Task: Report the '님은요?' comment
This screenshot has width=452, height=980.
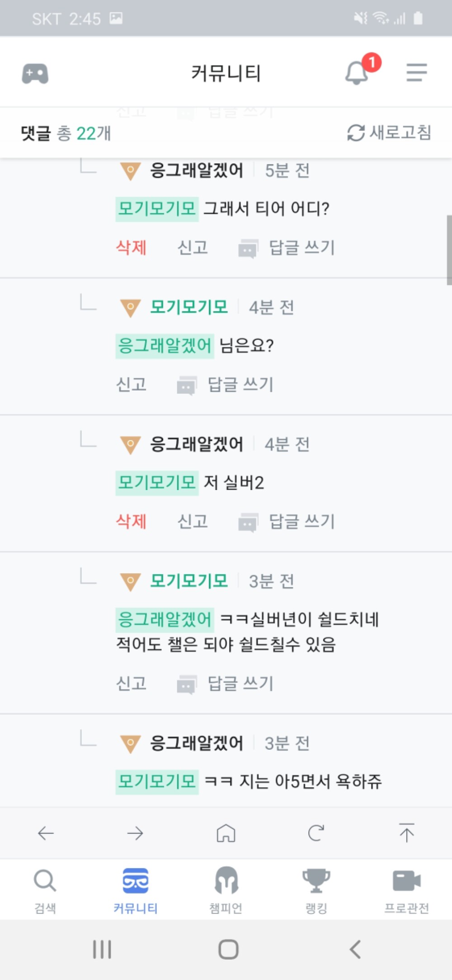Action: [x=131, y=385]
